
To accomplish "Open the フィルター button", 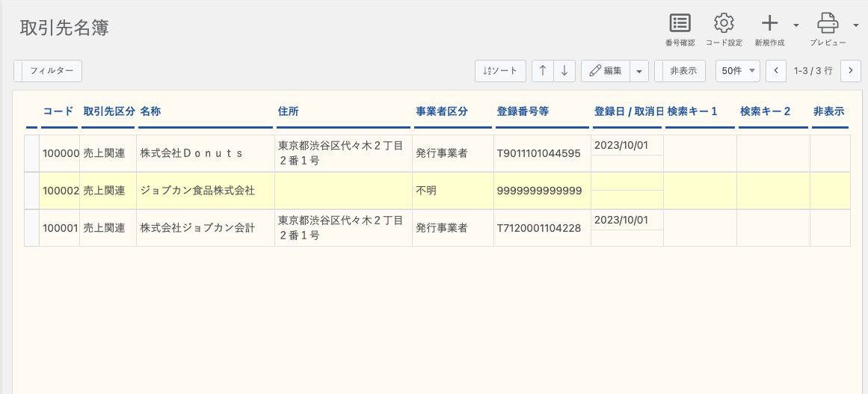I will click(48, 71).
